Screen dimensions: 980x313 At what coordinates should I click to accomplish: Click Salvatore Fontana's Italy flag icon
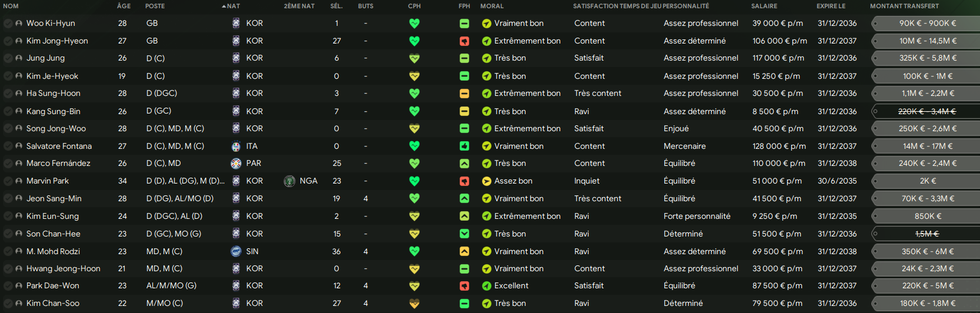(236, 146)
